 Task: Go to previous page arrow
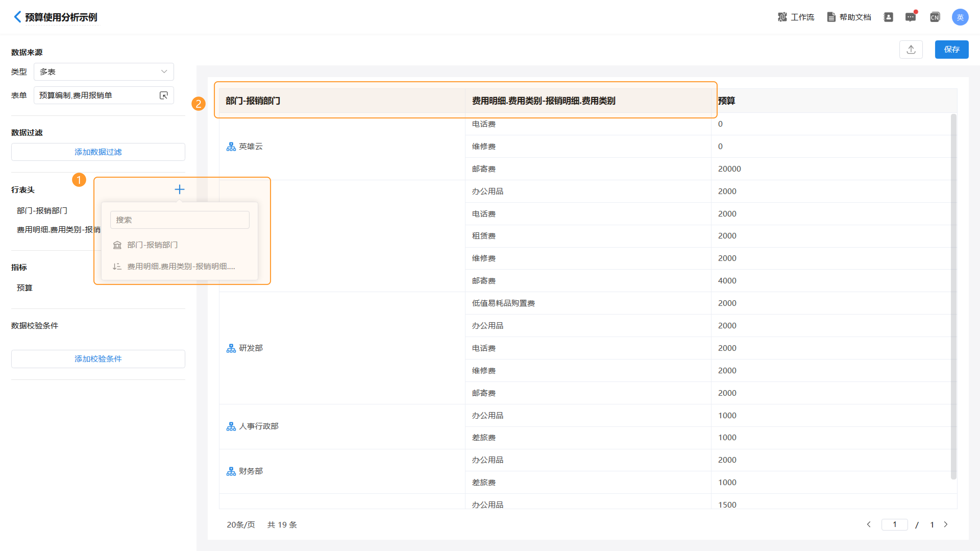coord(869,524)
